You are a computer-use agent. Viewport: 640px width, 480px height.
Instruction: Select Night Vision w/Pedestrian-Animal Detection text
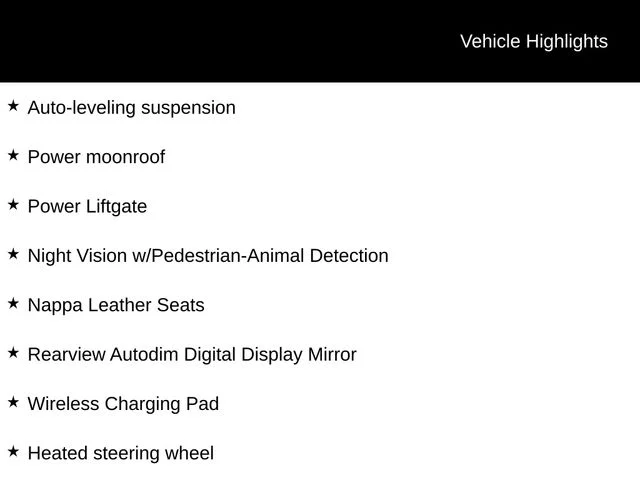208,256
